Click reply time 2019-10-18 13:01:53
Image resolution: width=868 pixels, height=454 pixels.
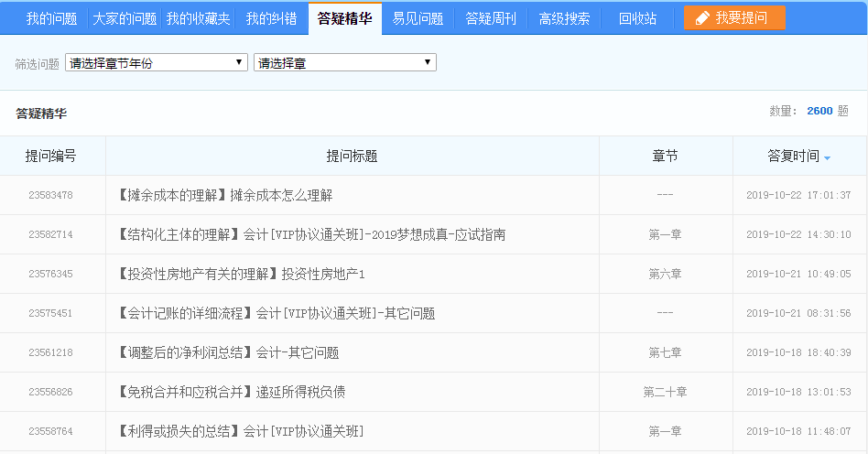(x=798, y=392)
